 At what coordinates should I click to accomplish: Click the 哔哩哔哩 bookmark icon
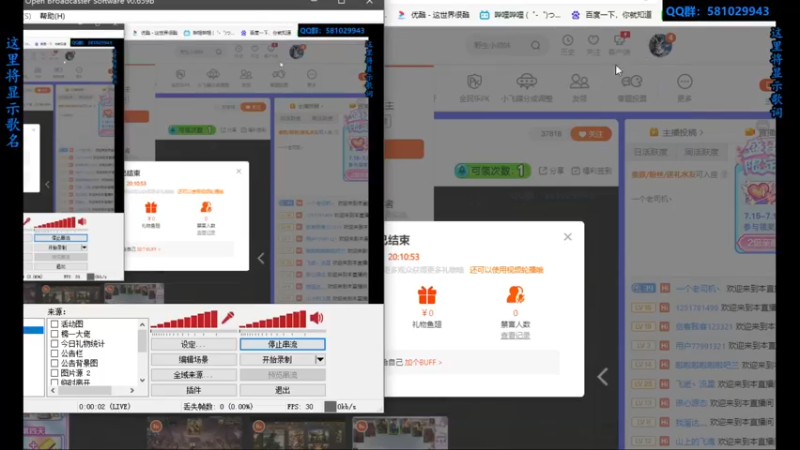coord(484,15)
